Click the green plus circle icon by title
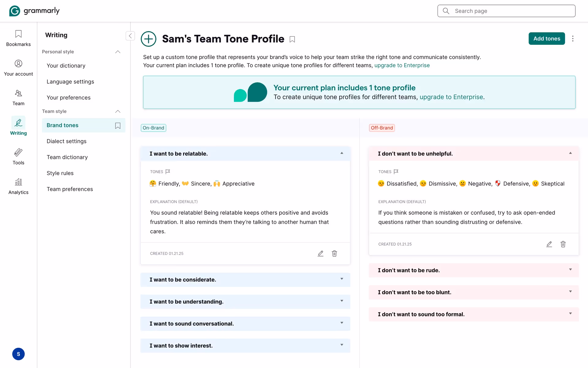Screen dimensions: 588x368 149,39
